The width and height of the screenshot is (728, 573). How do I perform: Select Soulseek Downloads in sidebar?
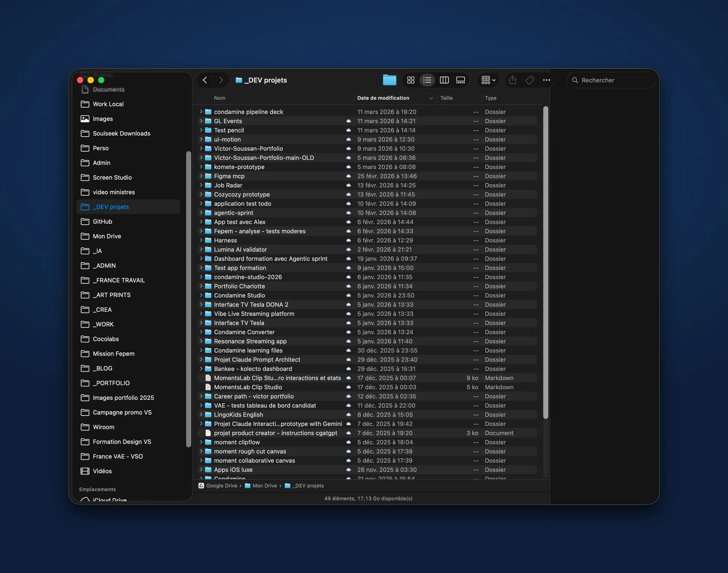coord(128,133)
